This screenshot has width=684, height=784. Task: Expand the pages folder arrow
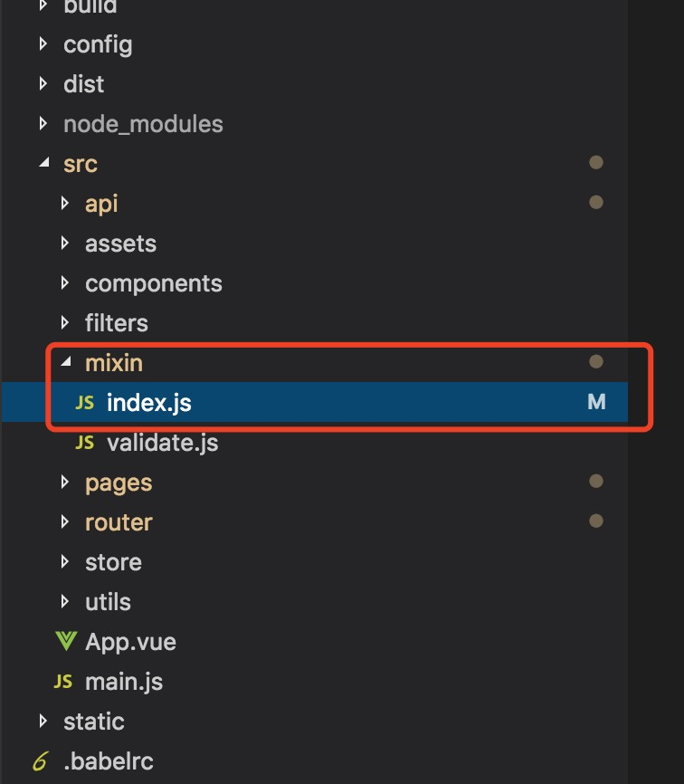(x=65, y=483)
